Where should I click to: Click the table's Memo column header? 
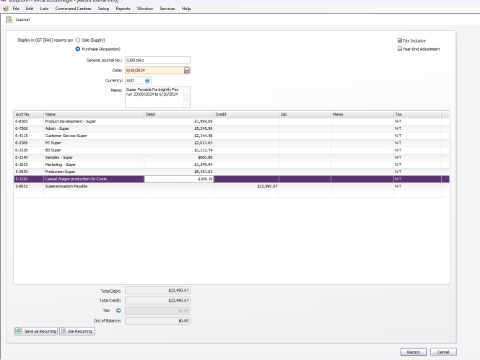tap(362, 114)
